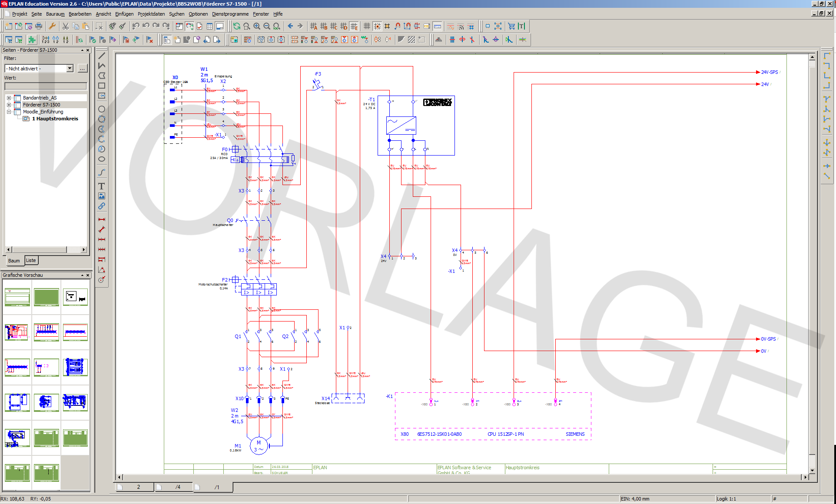The height and width of the screenshot is (504, 836).
Task: Click the green refresh redraw icon
Action: coord(237,26)
